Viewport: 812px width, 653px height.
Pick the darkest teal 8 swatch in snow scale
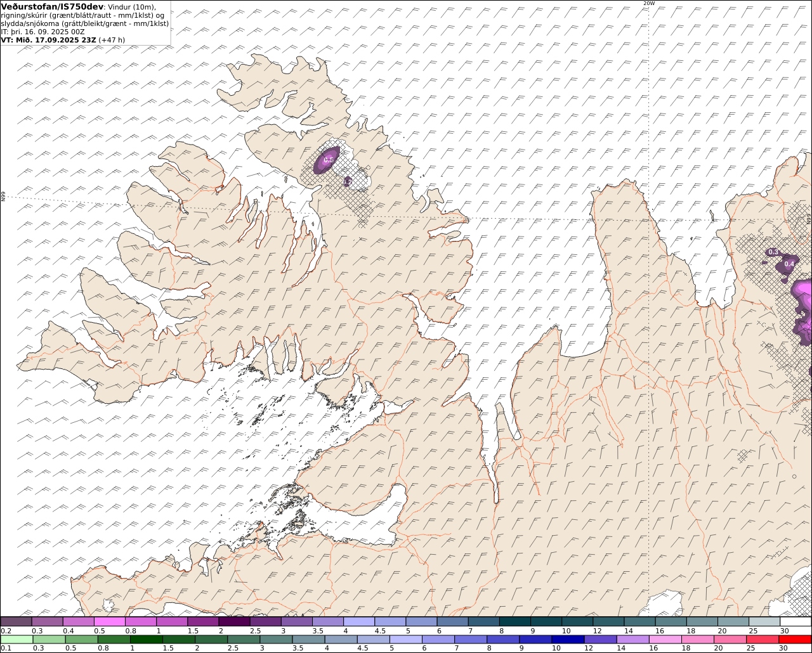514,621
